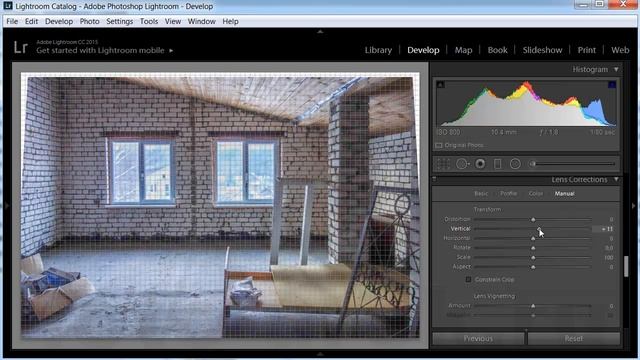Collapse the Histogram panel
Viewport: 640px width, 360px height.
pyautogui.click(x=616, y=69)
